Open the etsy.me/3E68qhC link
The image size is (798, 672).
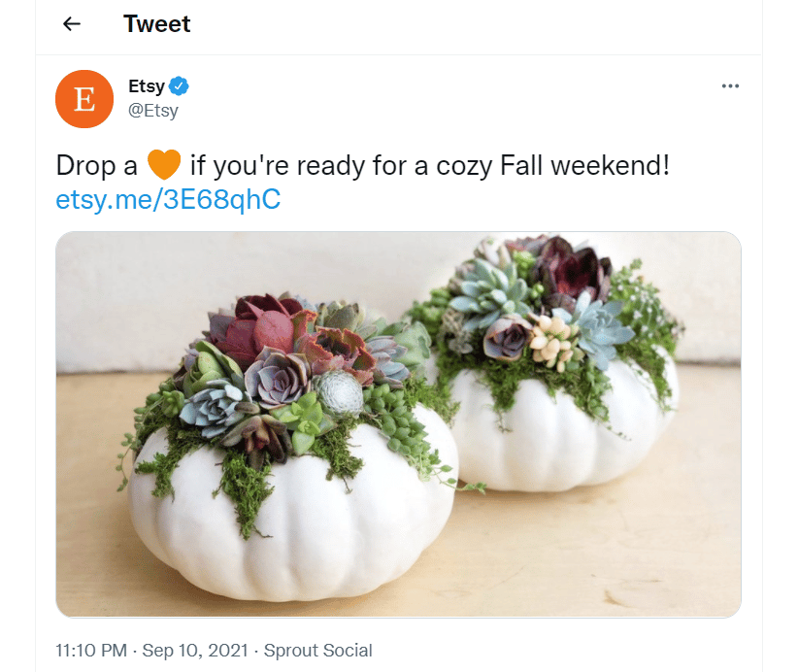pos(168,199)
